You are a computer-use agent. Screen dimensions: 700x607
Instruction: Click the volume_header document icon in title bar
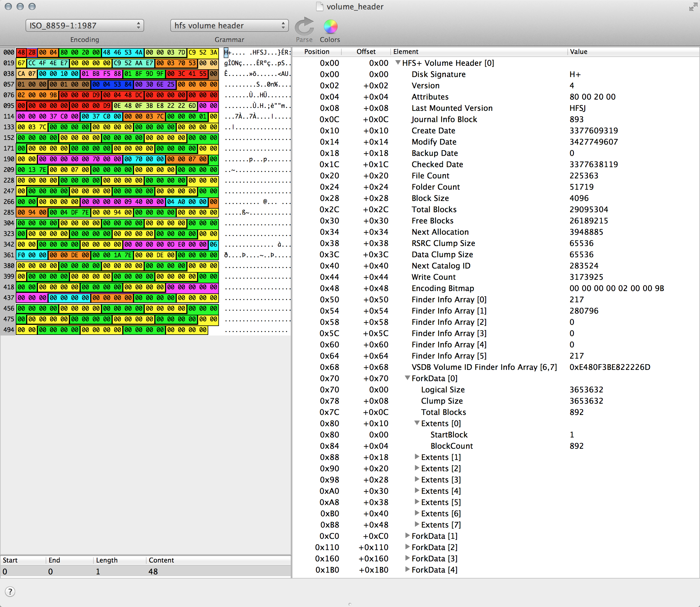(319, 7)
